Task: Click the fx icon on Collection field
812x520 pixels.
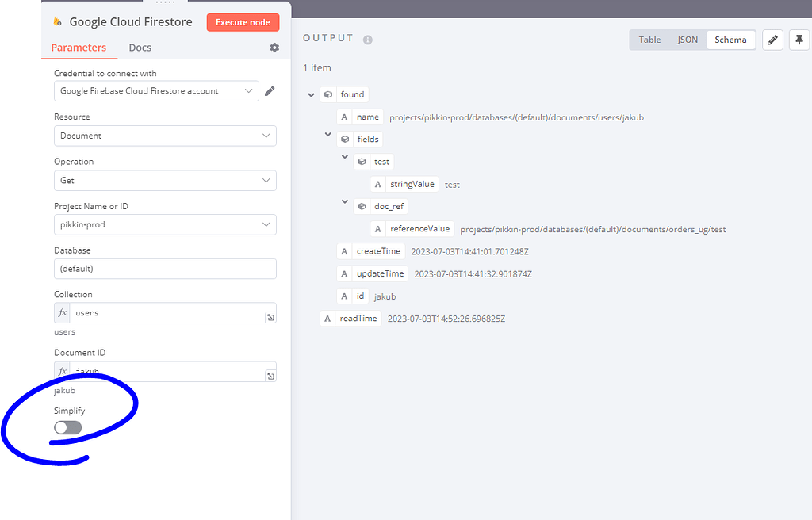Action: [x=62, y=312]
